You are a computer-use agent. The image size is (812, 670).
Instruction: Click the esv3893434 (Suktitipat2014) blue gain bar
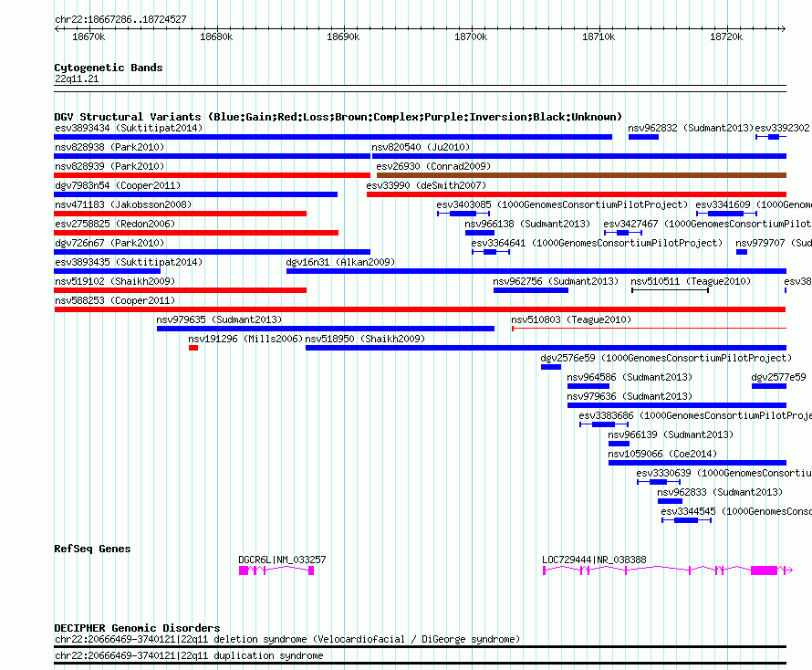coord(333,137)
